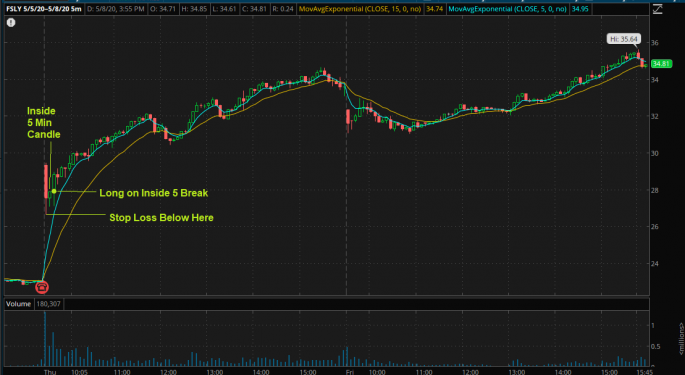Click the FSLY 5/5/20–5/8/20 5m chart title

coord(44,9)
